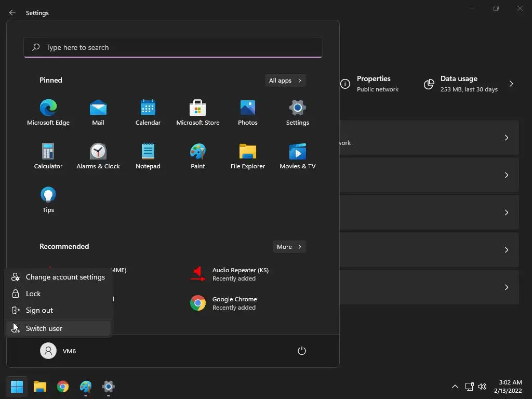Launch Movies & TV app
The image size is (532, 399).
tap(298, 156)
